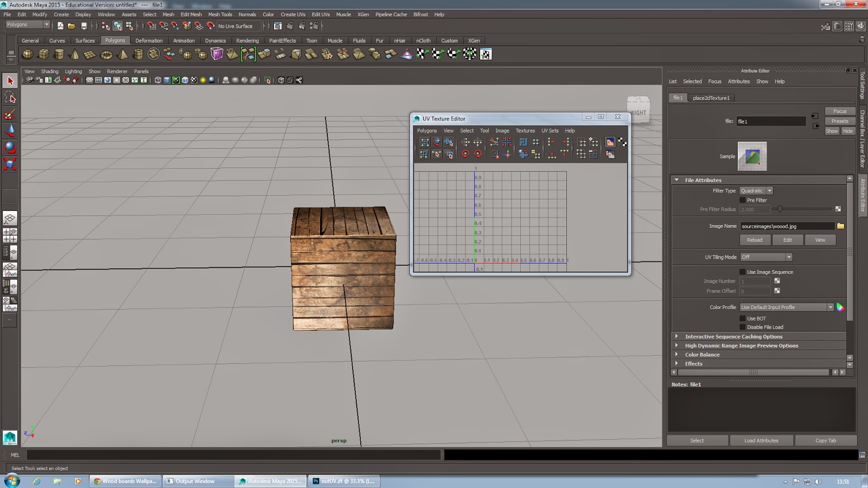Choose the Paint Selection tool in toolbox
This screenshot has width=868, height=488.
tap(10, 114)
